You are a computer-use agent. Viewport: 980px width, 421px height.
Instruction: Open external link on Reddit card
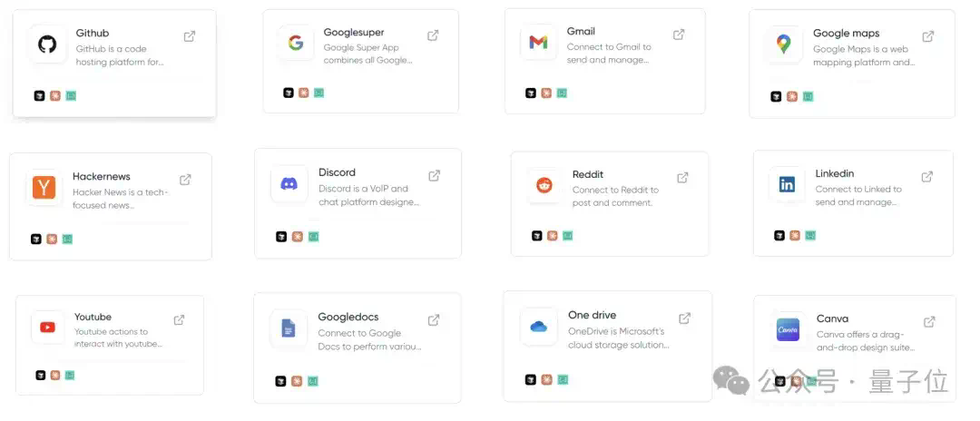[682, 178]
